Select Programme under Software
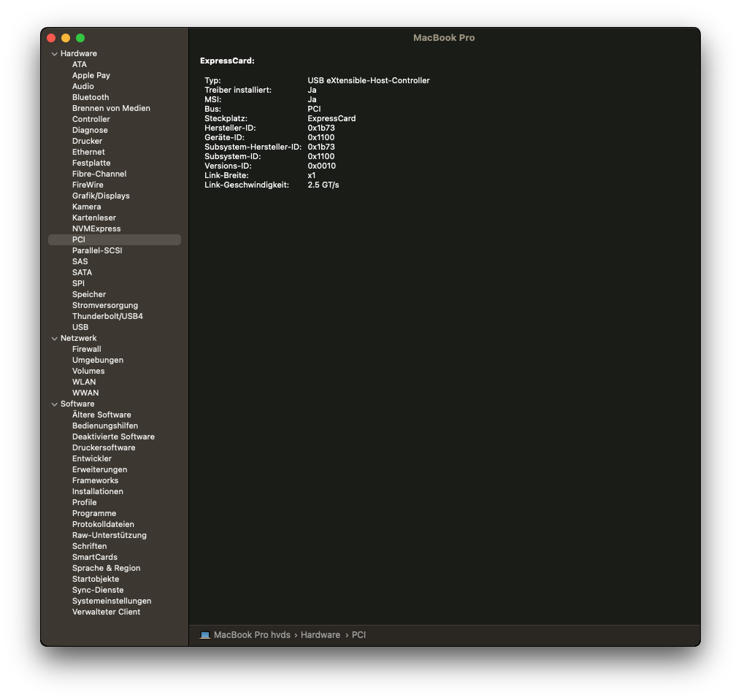 pos(94,513)
